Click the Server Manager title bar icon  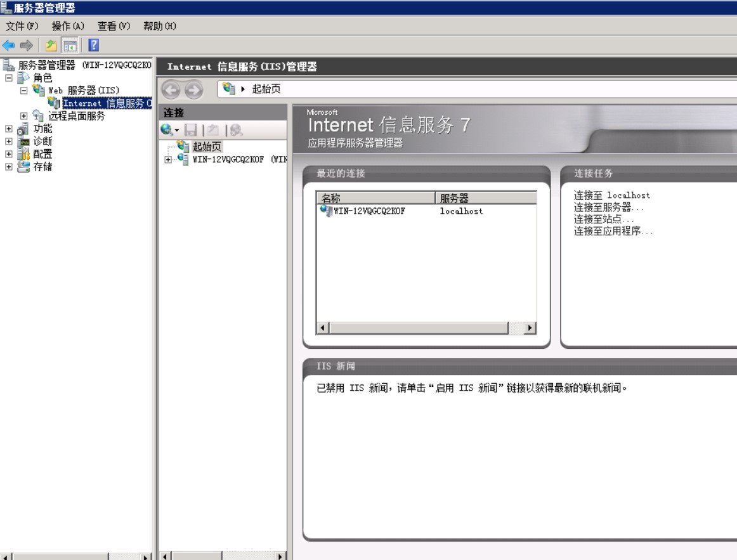6,8
